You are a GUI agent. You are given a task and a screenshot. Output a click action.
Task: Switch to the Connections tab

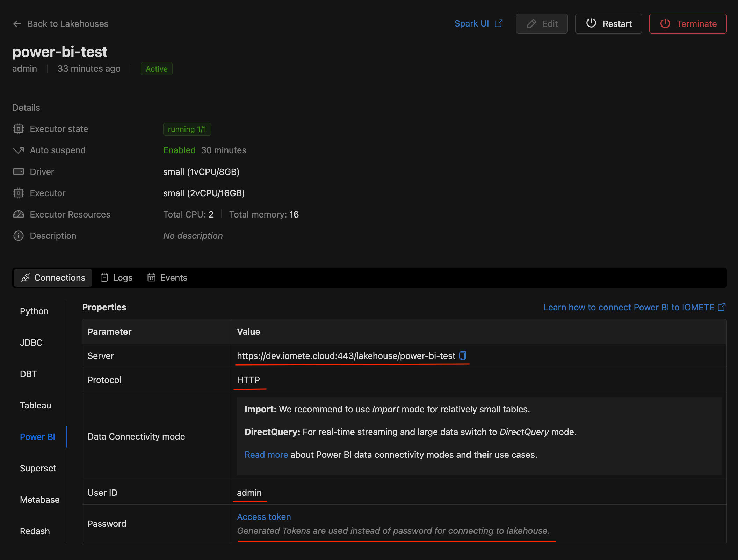(53, 278)
